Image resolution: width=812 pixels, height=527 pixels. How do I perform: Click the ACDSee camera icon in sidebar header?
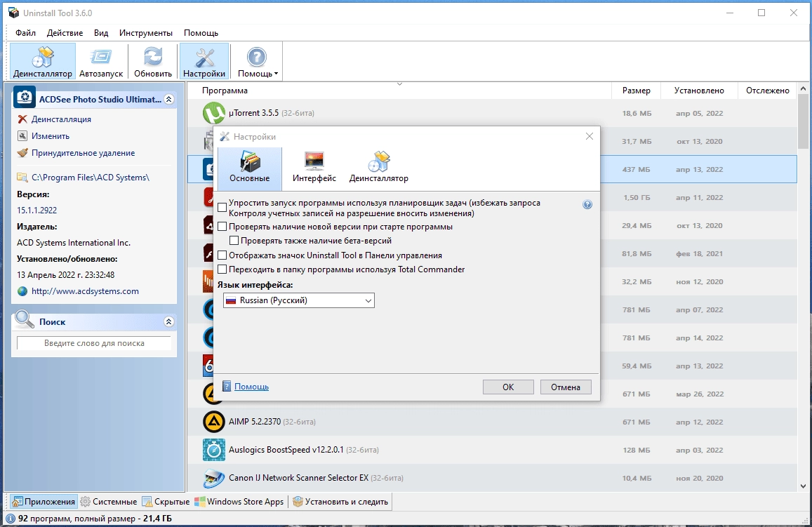[25, 97]
